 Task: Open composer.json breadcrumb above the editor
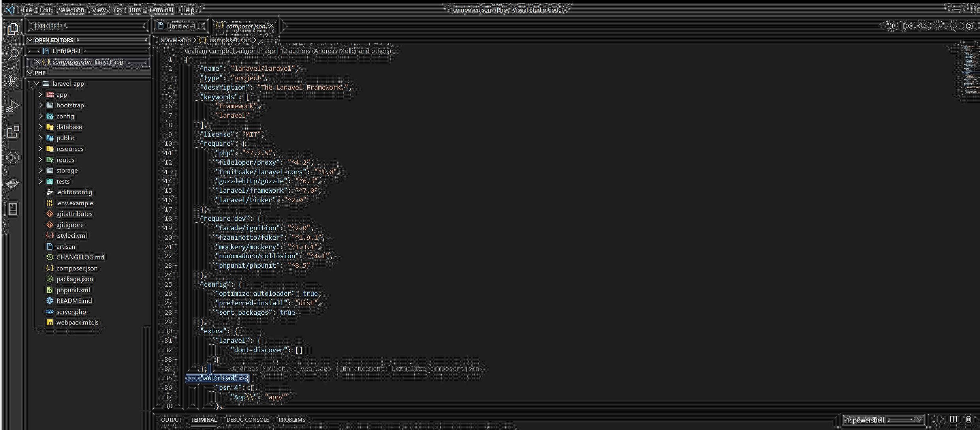(229, 40)
